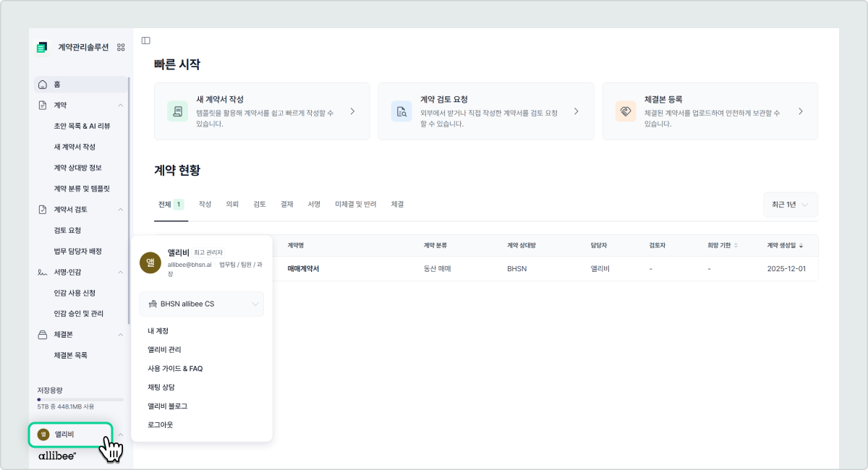Open 내 계정 in the profile menu
Image resolution: width=868 pixels, height=470 pixels.
pos(158,330)
